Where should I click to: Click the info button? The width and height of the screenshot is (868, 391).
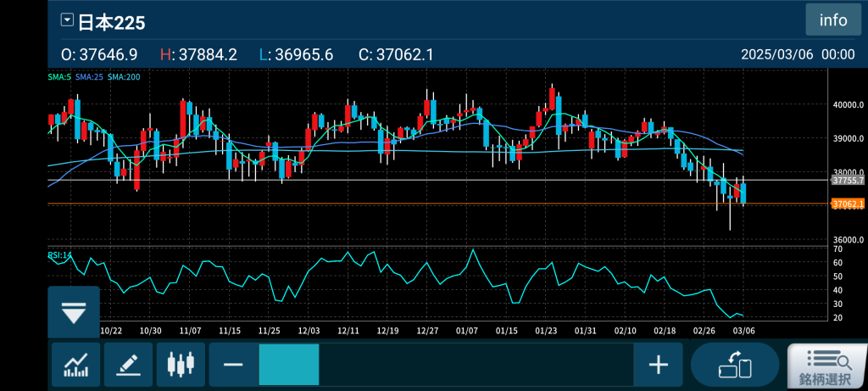click(832, 20)
